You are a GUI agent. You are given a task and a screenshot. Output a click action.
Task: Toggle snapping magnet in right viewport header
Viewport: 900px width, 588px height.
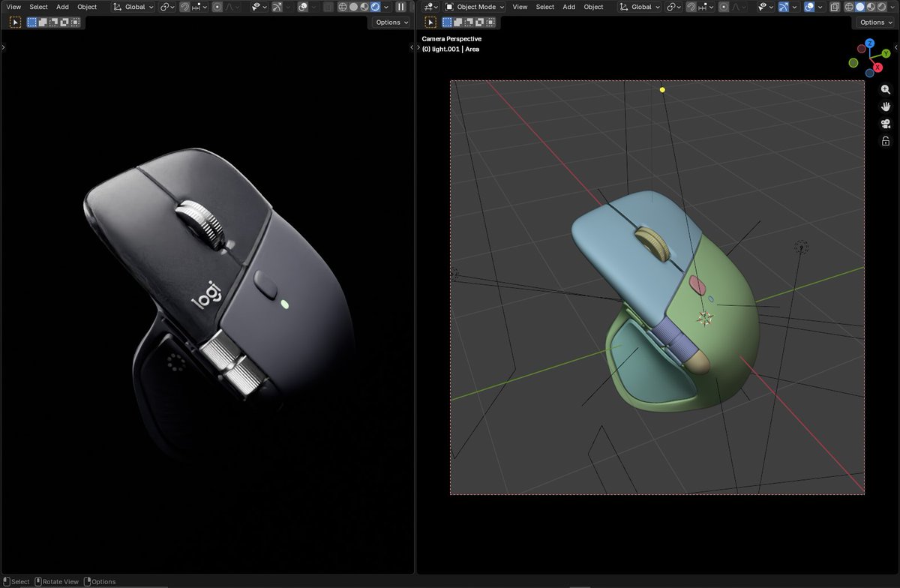[691, 7]
